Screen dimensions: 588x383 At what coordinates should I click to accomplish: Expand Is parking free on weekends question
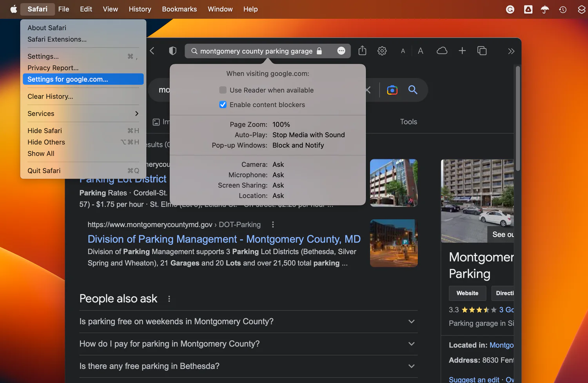[248, 322]
